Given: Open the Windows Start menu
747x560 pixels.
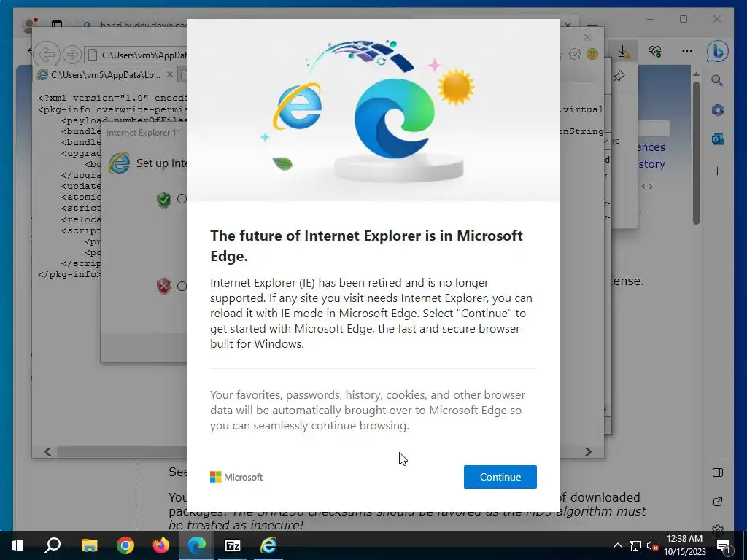Looking at the screenshot, I should (18, 545).
